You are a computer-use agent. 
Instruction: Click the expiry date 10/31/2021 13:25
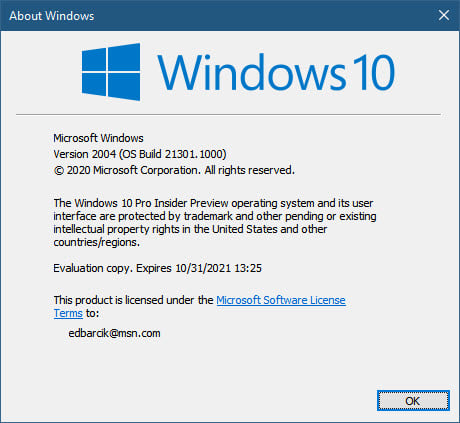(x=219, y=268)
